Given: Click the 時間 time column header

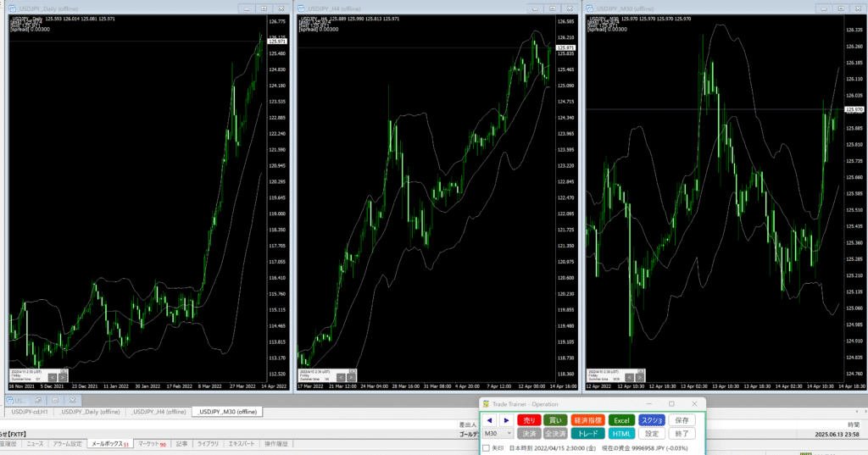Looking at the screenshot, I should point(854,424).
